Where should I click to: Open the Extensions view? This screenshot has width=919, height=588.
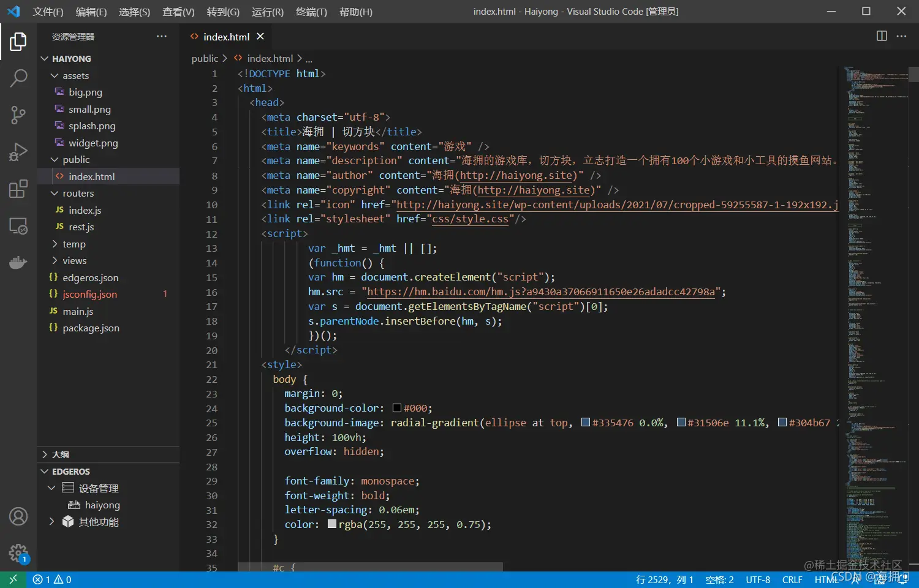pyautogui.click(x=18, y=189)
